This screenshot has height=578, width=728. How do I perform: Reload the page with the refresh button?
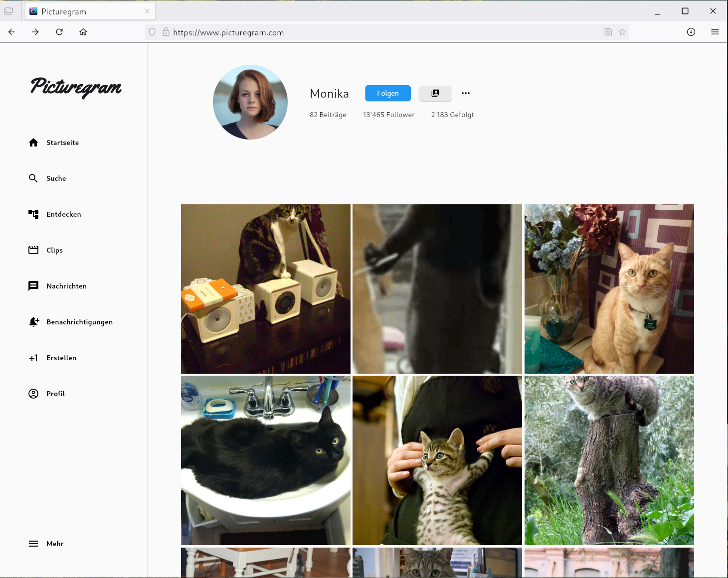pos(59,32)
